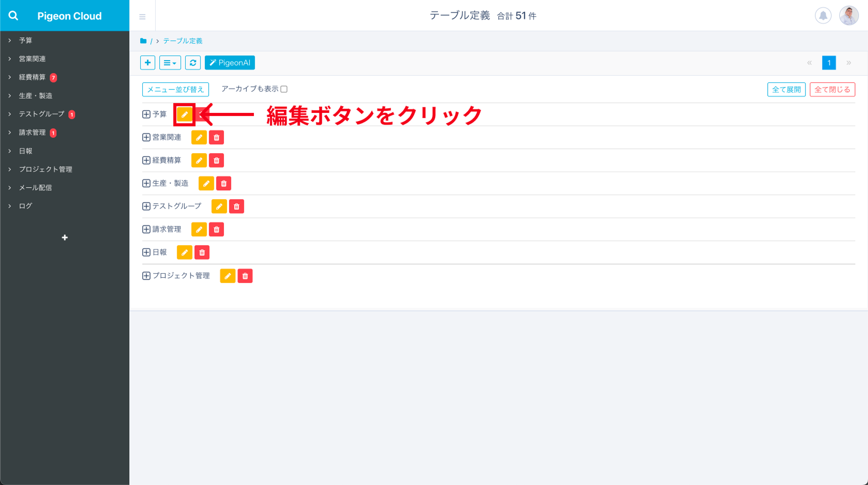
Task: Click the メニュー並び替え button
Action: [175, 89]
